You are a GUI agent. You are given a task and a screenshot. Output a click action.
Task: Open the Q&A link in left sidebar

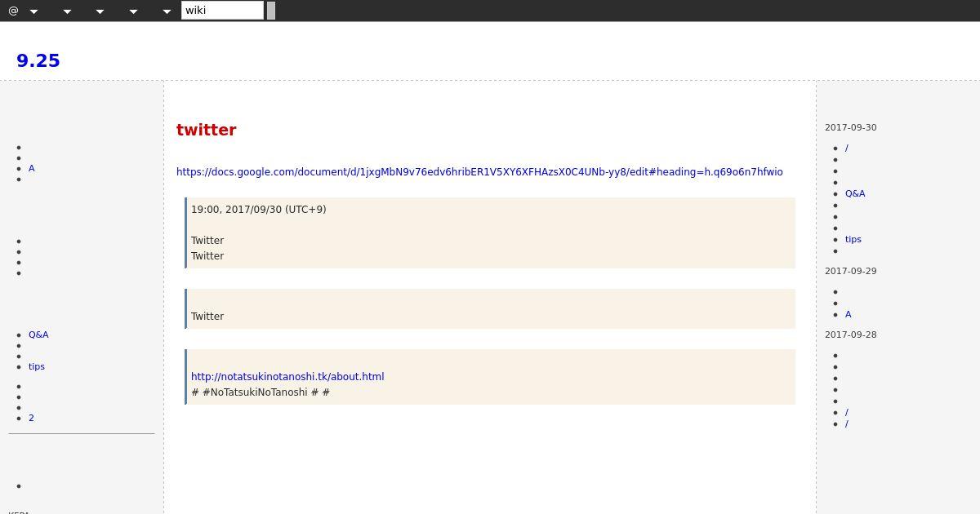38,335
